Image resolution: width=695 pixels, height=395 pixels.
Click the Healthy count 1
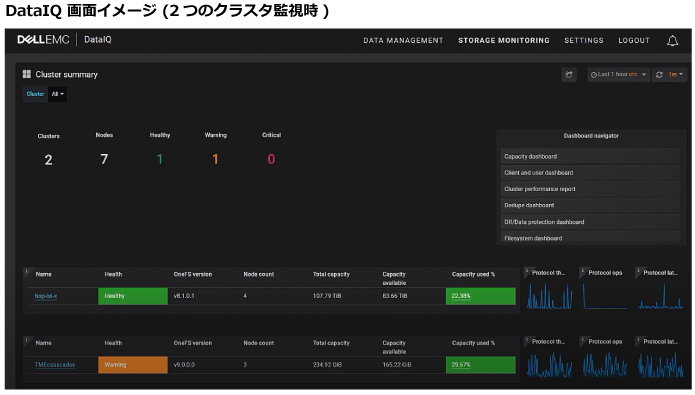coord(160,159)
